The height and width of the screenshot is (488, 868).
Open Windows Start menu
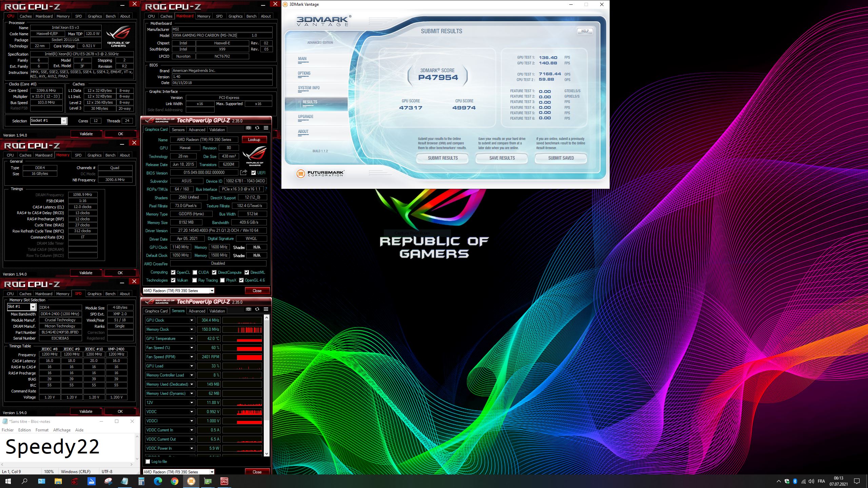tap(8, 481)
